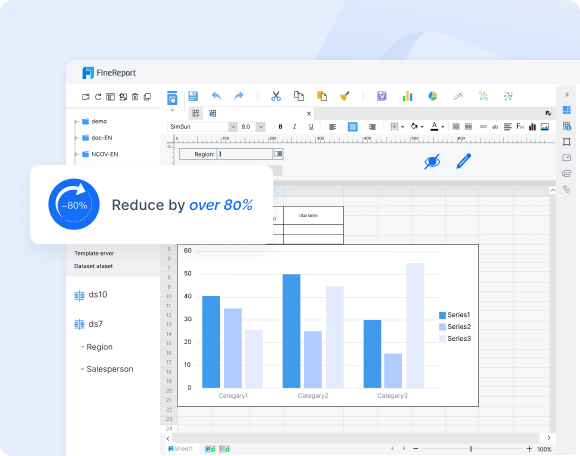
Task: Redo the last undone action
Action: [x=239, y=96]
